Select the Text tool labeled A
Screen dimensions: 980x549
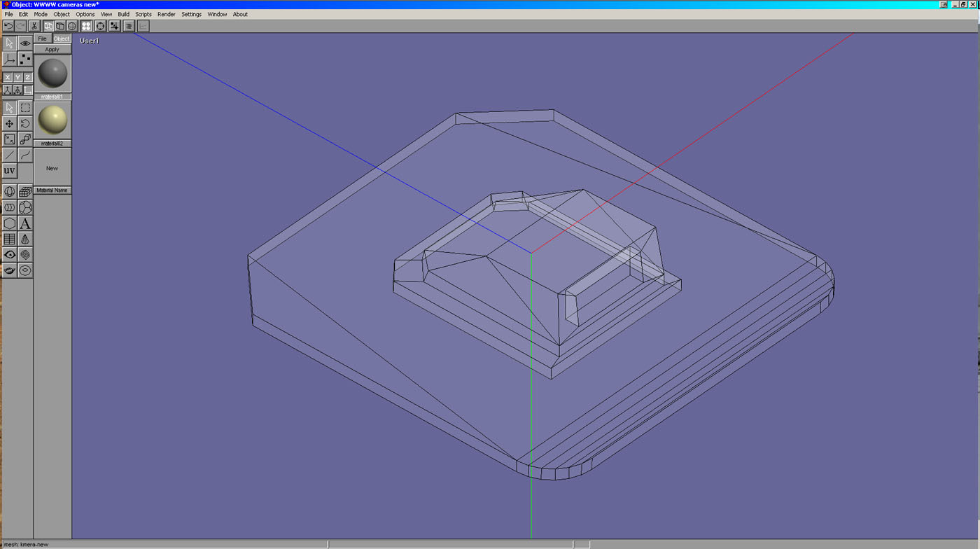pos(25,223)
